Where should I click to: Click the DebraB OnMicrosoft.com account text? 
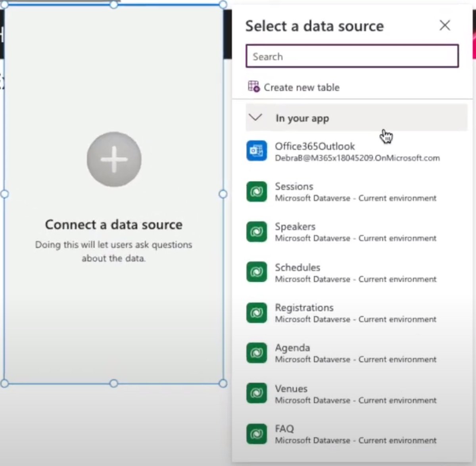[x=357, y=158]
